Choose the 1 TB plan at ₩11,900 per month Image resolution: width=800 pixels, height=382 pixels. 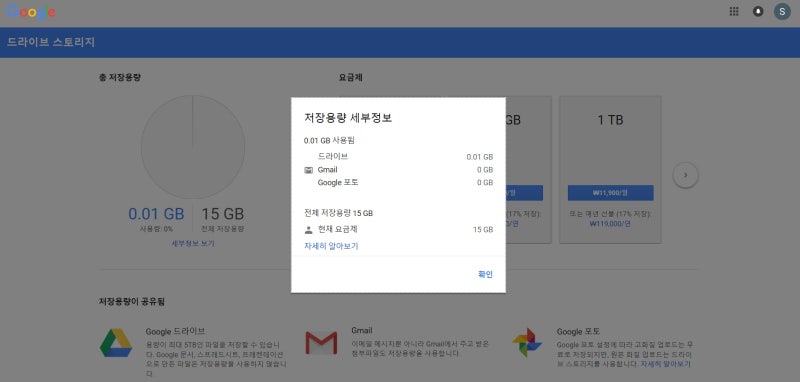pyautogui.click(x=610, y=193)
